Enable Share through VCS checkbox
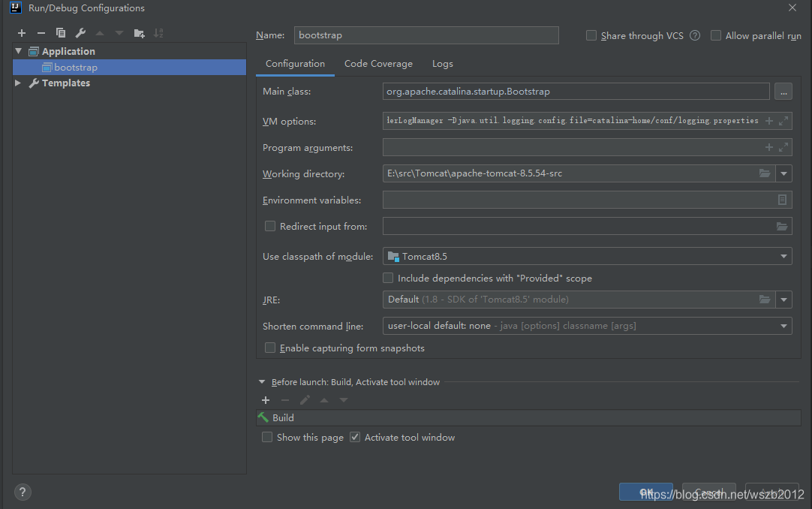Screen dimensions: 812x509 (x=591, y=35)
